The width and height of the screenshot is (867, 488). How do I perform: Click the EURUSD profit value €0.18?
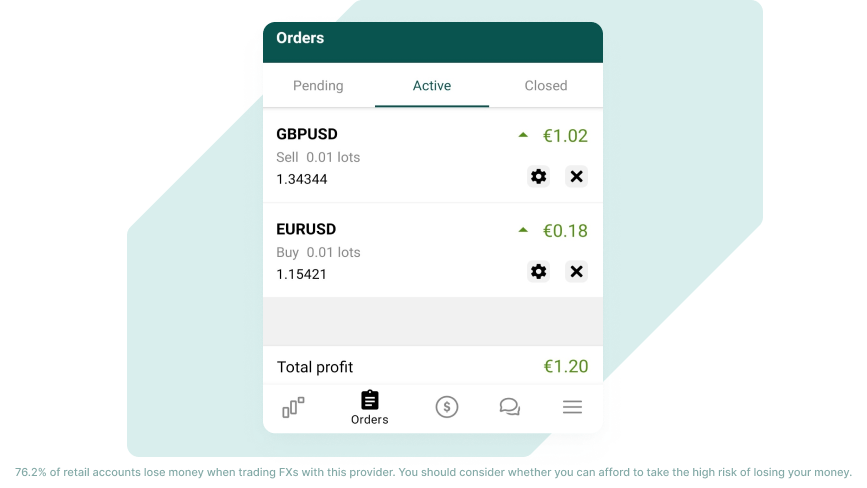[565, 231]
